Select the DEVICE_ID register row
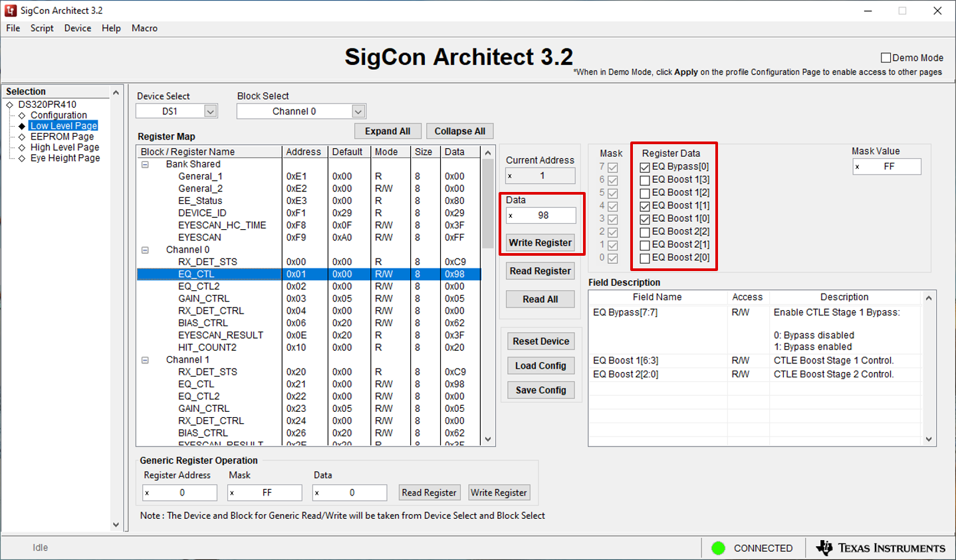This screenshot has width=956, height=560. (x=309, y=213)
